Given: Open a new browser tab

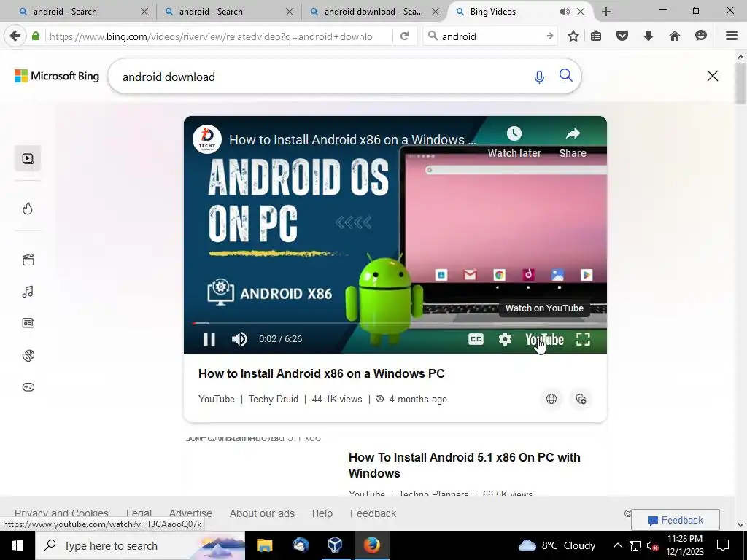Looking at the screenshot, I should 606,12.
